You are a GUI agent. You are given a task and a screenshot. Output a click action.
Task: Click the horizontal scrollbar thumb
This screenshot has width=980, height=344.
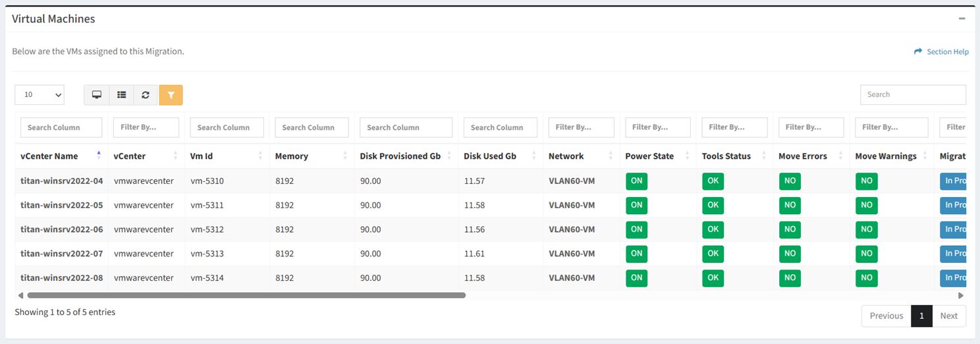(x=246, y=295)
